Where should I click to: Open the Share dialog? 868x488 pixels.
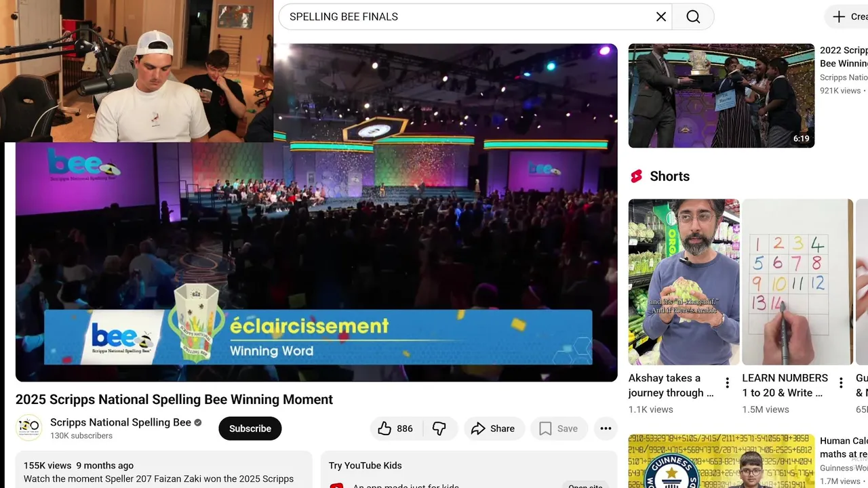click(494, 428)
